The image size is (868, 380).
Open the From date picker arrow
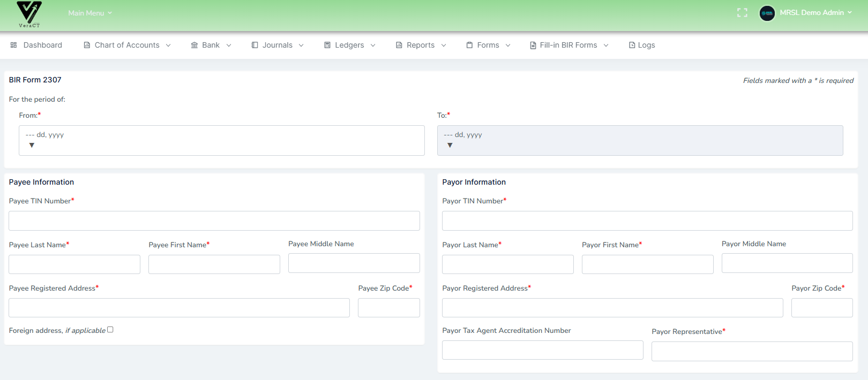click(x=32, y=145)
